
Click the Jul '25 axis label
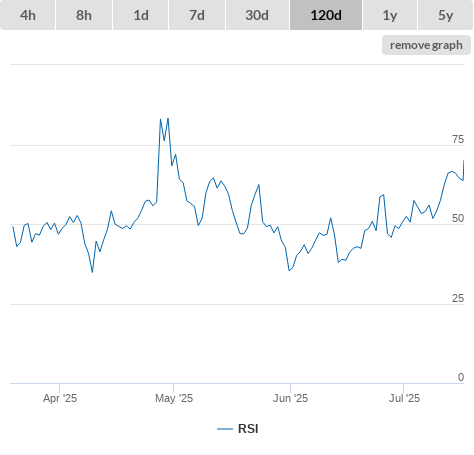tap(404, 398)
